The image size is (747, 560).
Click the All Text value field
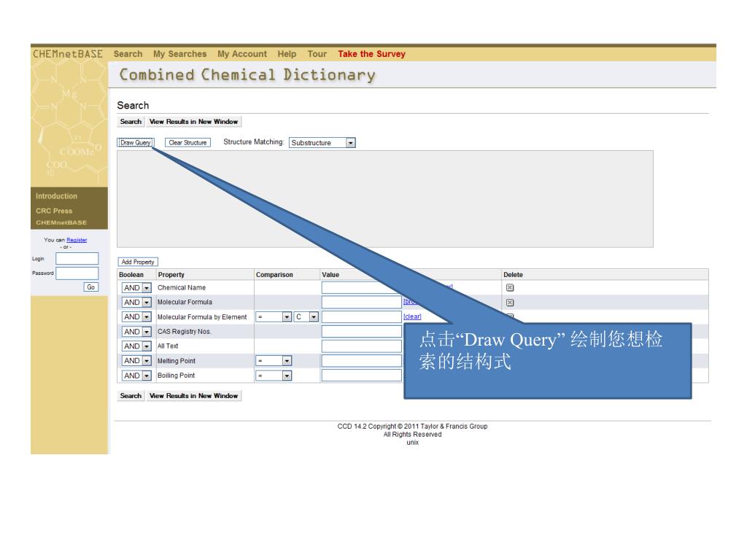tap(362, 346)
